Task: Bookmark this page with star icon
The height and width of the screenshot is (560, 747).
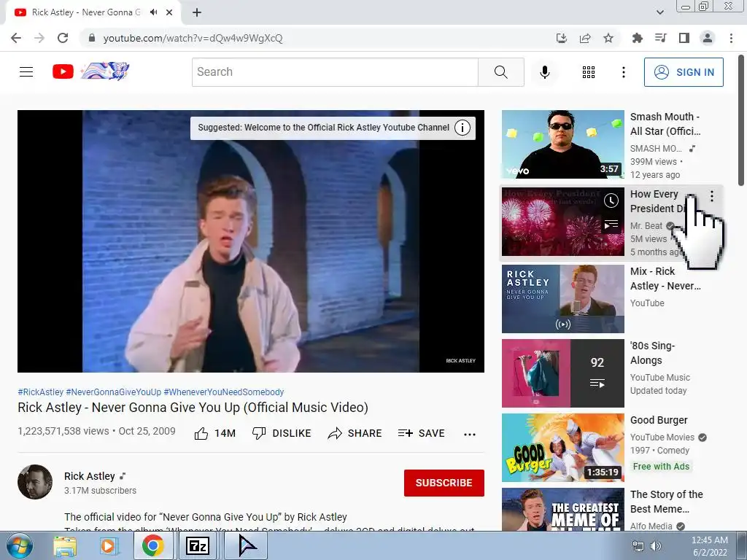Action: pos(608,38)
